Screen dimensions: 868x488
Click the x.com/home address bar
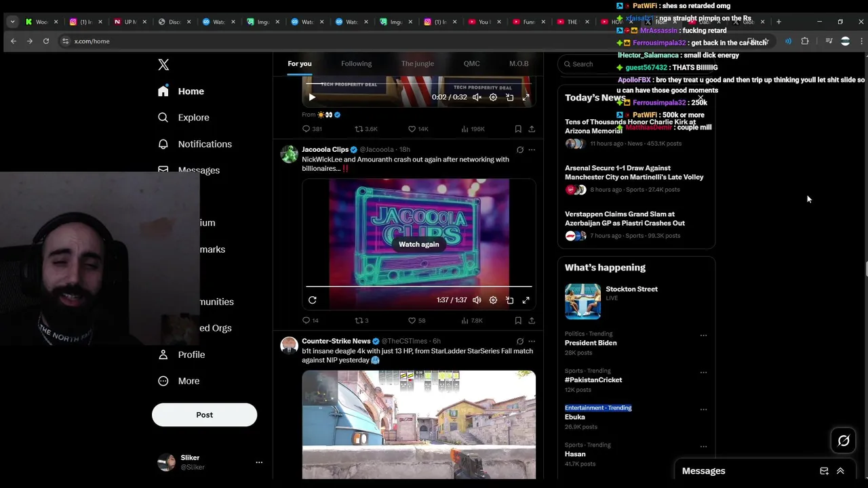(x=92, y=41)
